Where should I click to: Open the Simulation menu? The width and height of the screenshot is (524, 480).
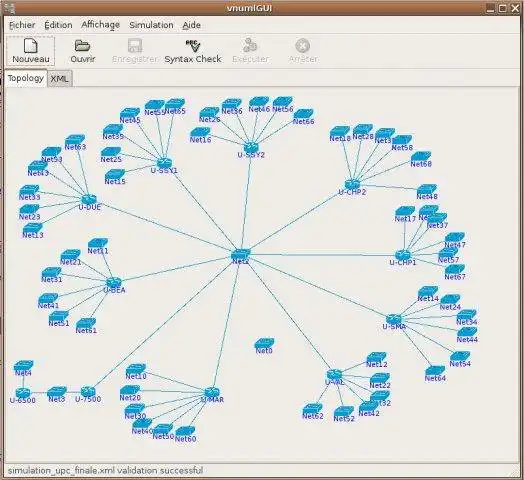151,25
